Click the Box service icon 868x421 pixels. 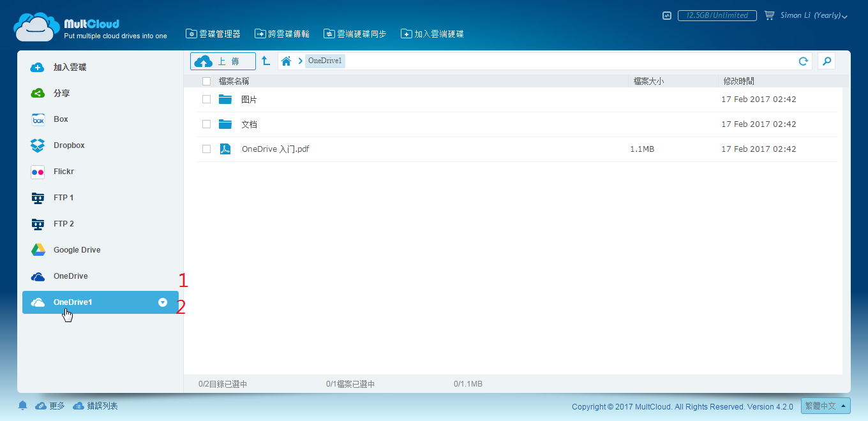coord(38,119)
